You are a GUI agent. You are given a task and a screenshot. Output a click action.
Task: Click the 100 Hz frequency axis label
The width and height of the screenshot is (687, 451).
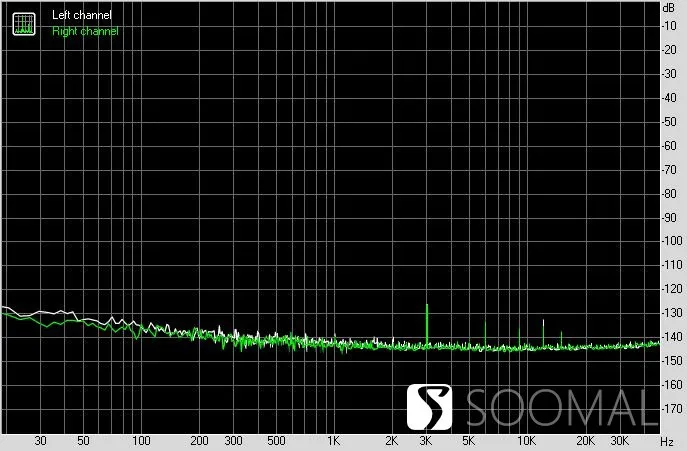[x=141, y=440]
